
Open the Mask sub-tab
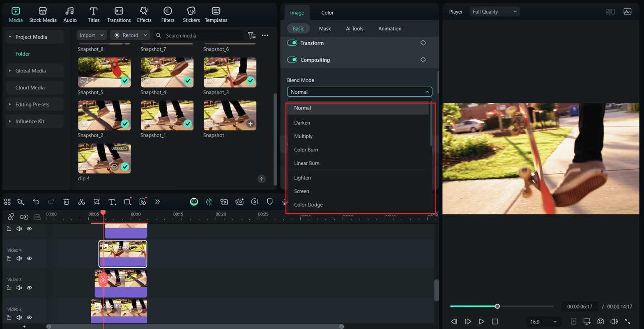click(325, 28)
